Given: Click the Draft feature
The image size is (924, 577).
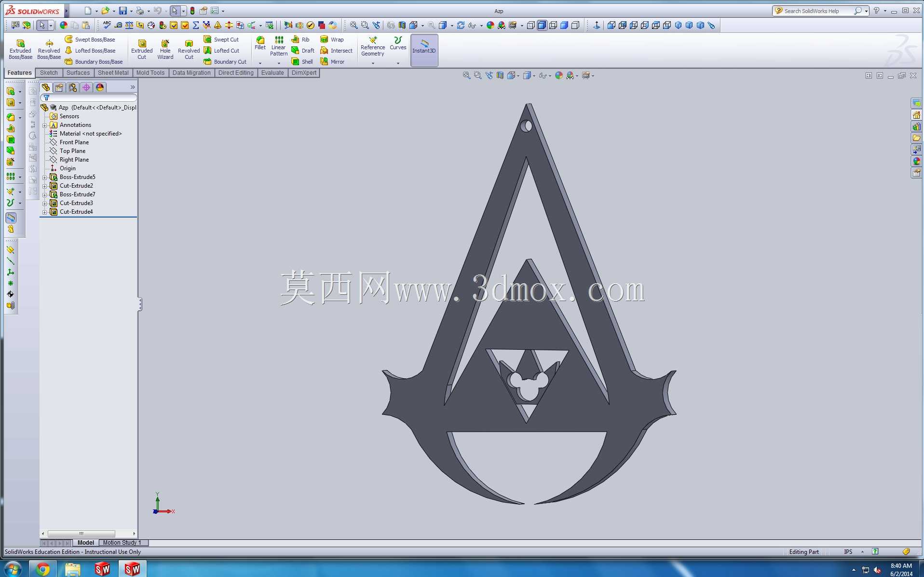Looking at the screenshot, I should pos(303,51).
